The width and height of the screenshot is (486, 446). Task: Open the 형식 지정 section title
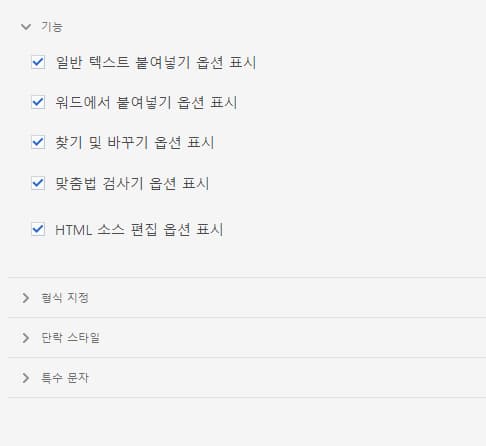click(65, 298)
